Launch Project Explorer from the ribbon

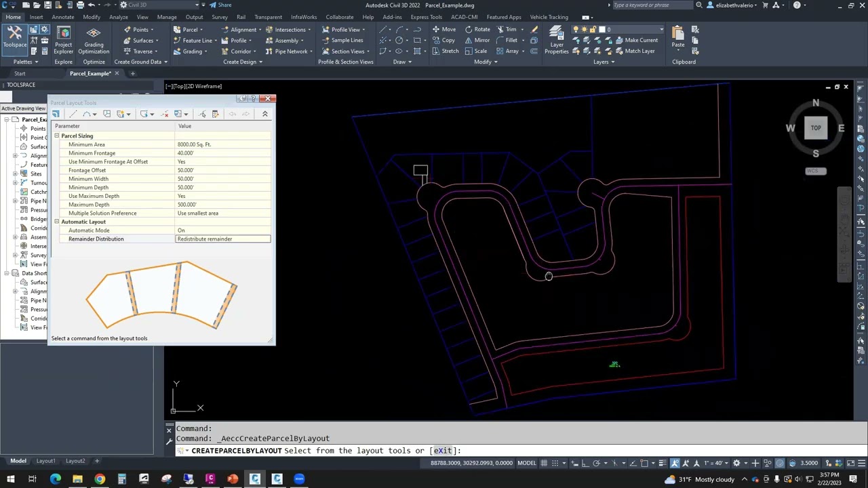pyautogui.click(x=63, y=40)
